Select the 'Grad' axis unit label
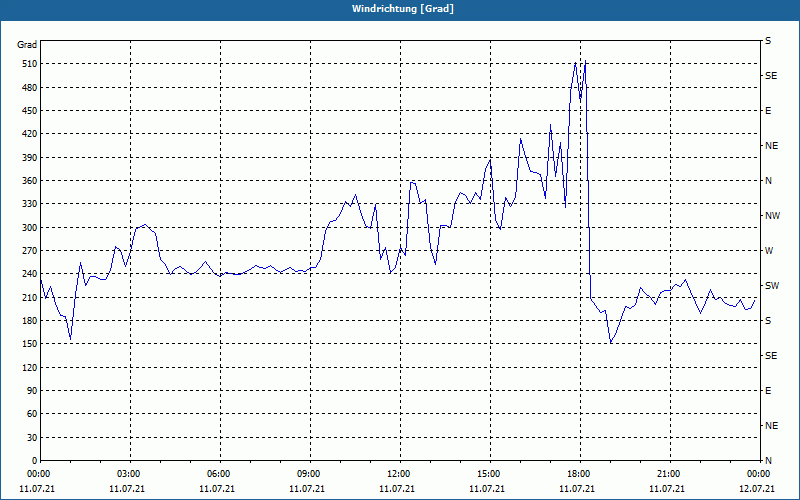Image resolution: width=800 pixels, height=500 pixels. pyautogui.click(x=27, y=45)
